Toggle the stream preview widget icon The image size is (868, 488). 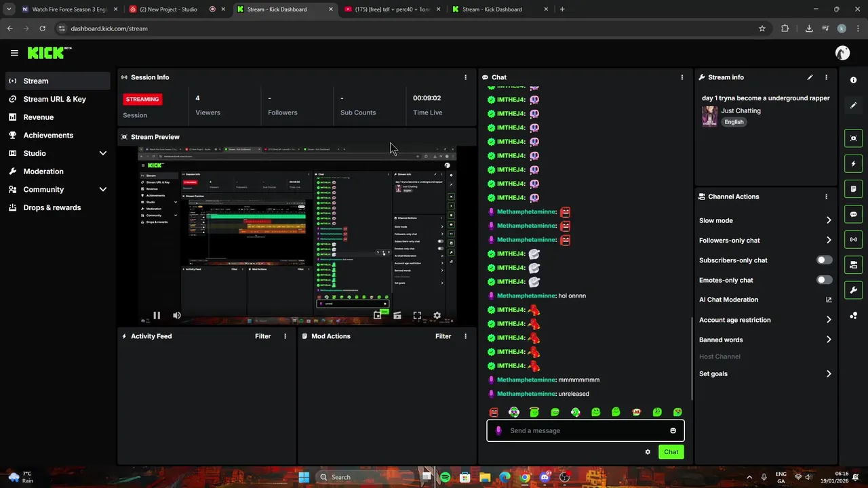point(853,138)
